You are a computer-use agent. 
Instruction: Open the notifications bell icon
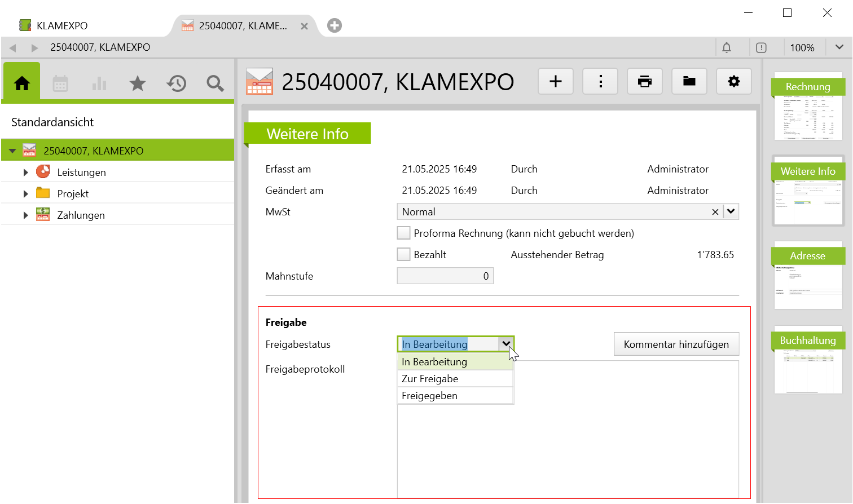727,48
